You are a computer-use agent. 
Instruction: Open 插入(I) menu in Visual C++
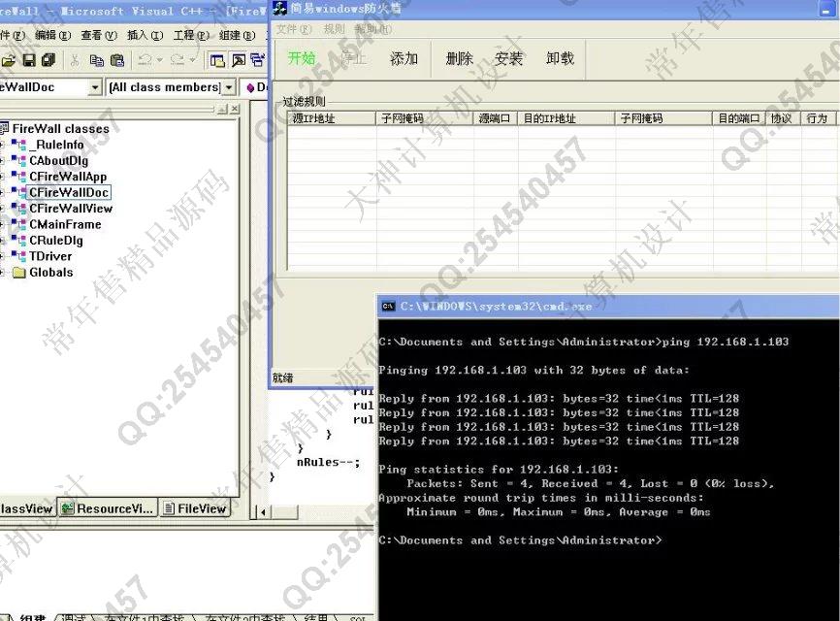tap(145, 35)
